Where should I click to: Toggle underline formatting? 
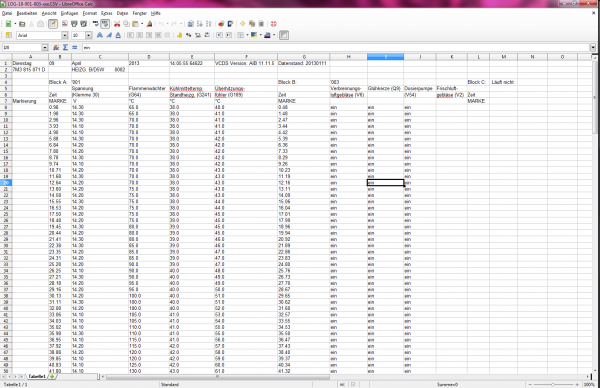(x=118, y=35)
